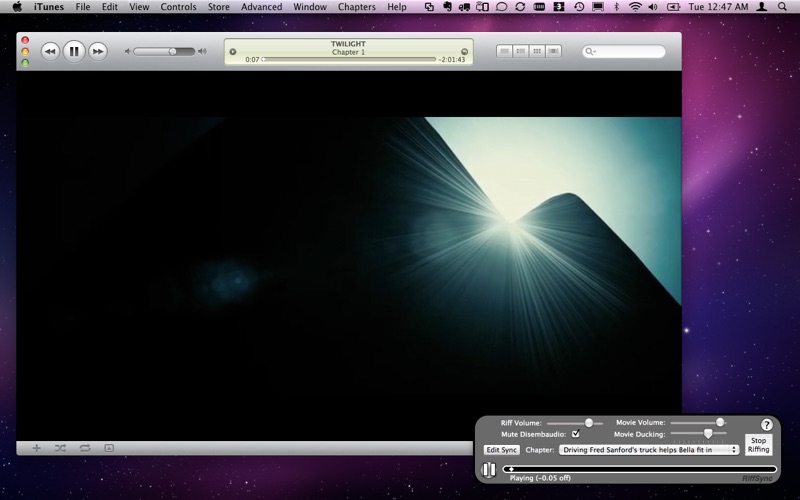
Task: Open the Time Machine menu bar icon
Action: [x=579, y=7]
